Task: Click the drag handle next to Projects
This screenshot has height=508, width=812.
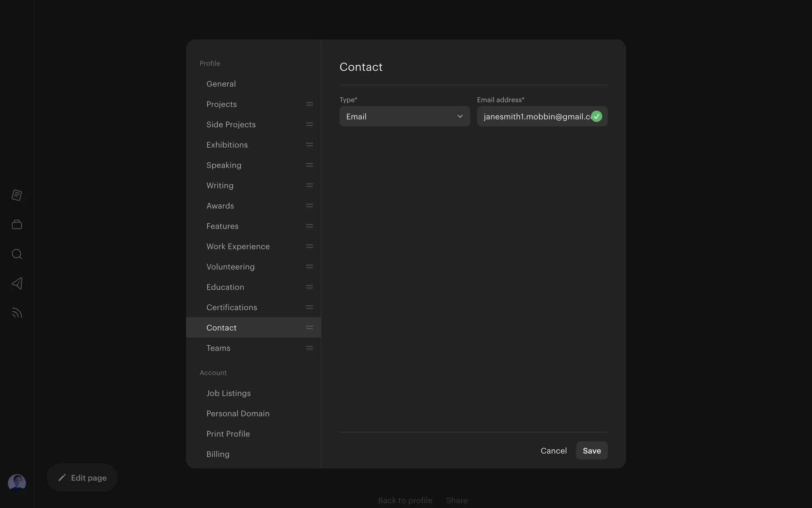Action: coord(310,104)
